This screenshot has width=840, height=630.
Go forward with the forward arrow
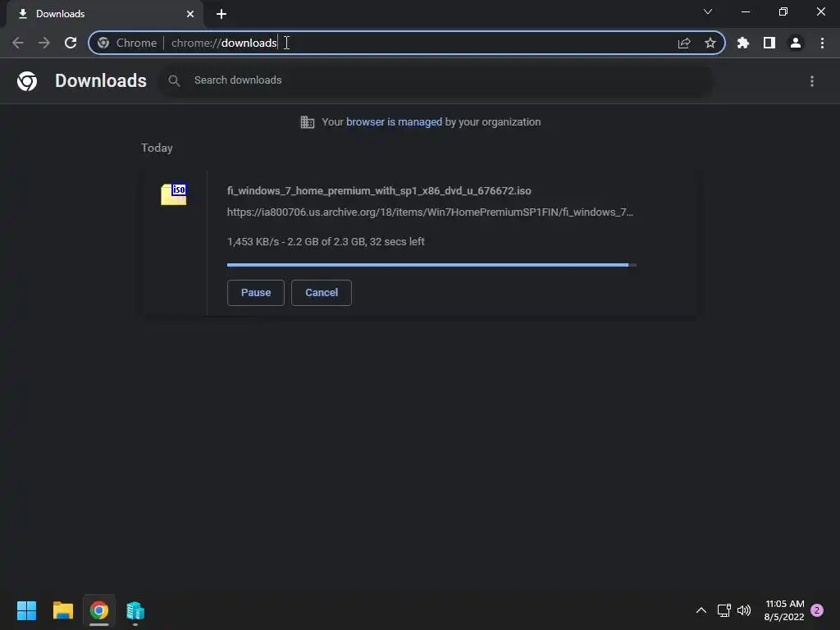[44, 43]
